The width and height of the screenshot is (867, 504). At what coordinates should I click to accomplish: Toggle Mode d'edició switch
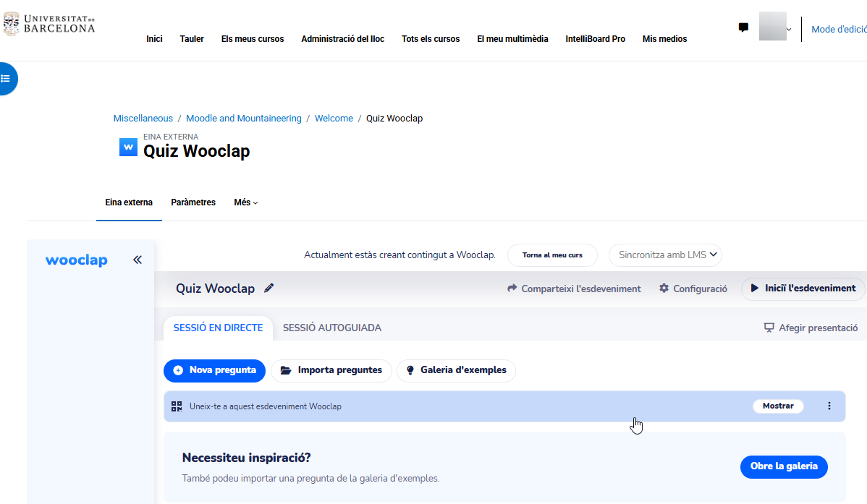[x=839, y=30]
